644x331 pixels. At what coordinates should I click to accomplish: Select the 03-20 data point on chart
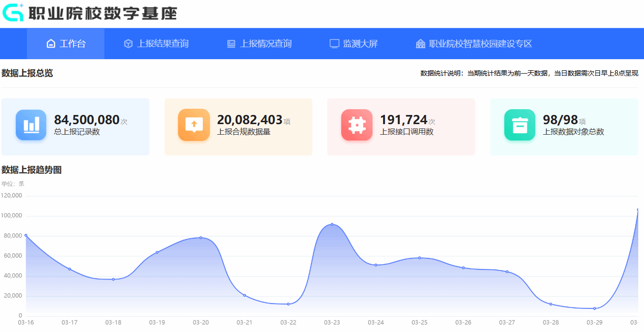(201, 238)
